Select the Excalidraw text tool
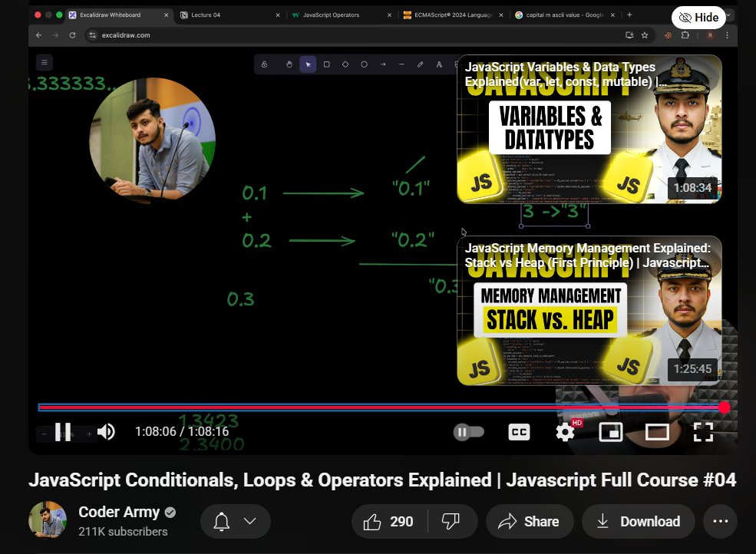 click(x=439, y=64)
